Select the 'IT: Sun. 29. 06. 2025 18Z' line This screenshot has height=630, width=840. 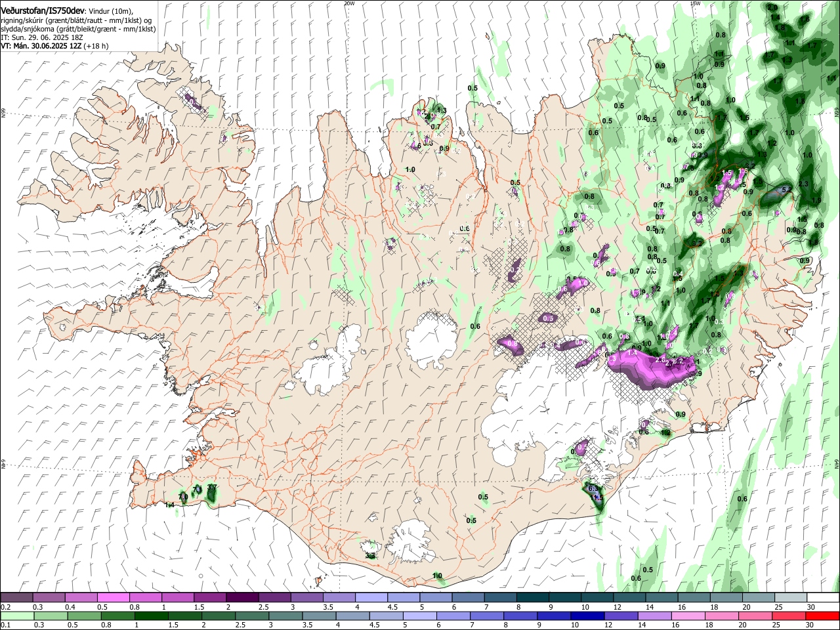pyautogui.click(x=41, y=37)
